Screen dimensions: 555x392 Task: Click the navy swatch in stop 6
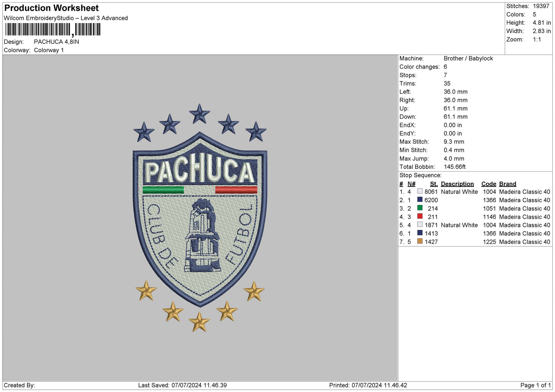[x=420, y=233]
